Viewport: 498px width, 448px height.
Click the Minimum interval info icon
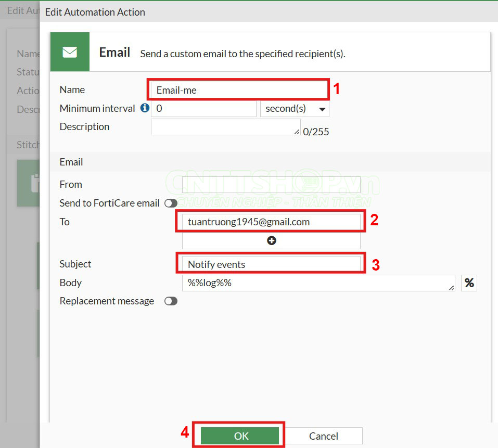click(145, 108)
